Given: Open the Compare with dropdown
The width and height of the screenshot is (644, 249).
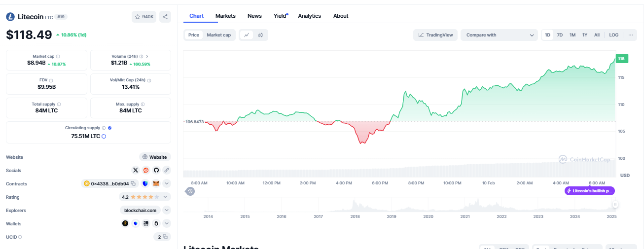Looking at the screenshot, I should coord(499,35).
